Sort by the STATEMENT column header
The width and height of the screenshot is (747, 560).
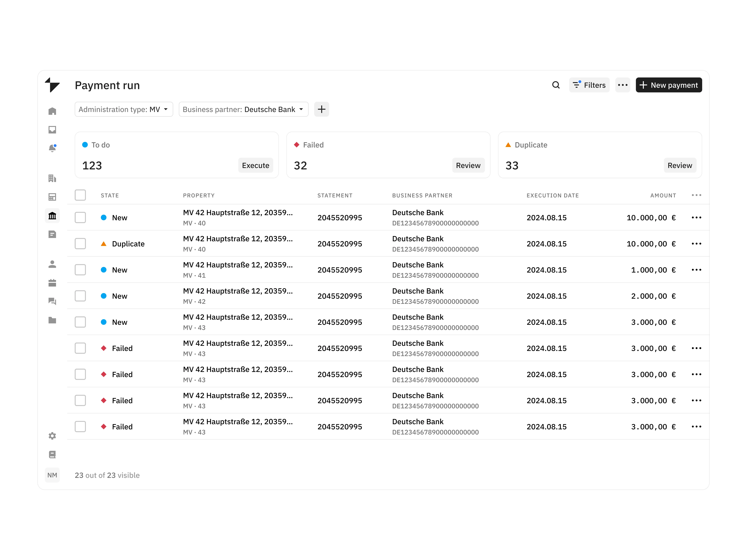[335, 195]
